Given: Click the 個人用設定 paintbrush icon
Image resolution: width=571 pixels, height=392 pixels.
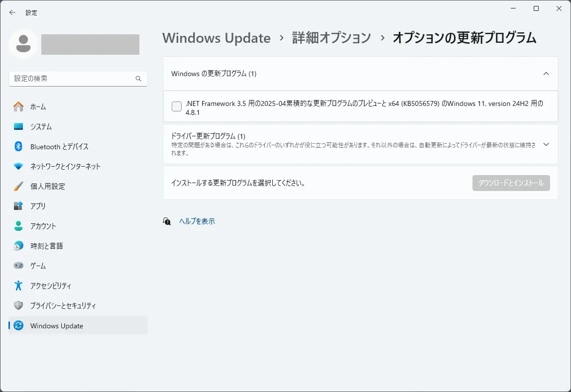Looking at the screenshot, I should [x=18, y=186].
